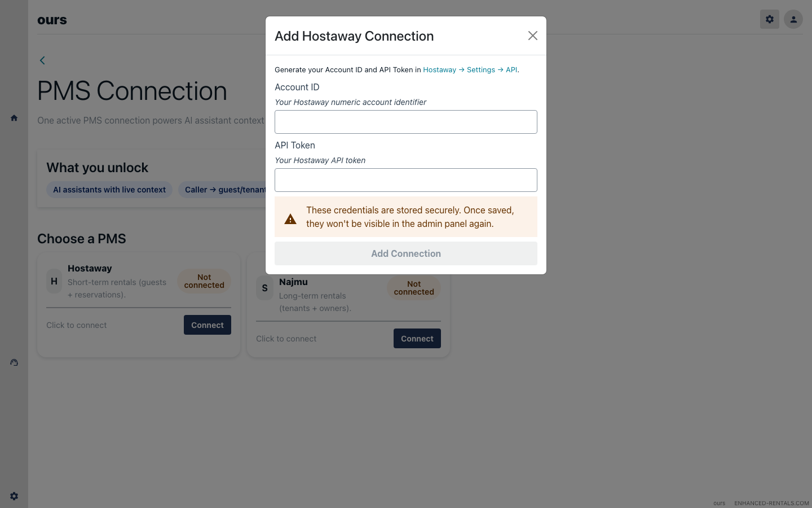The height and width of the screenshot is (508, 812).
Task: Open the support headset icon in the sidebar
Action: pos(14,362)
